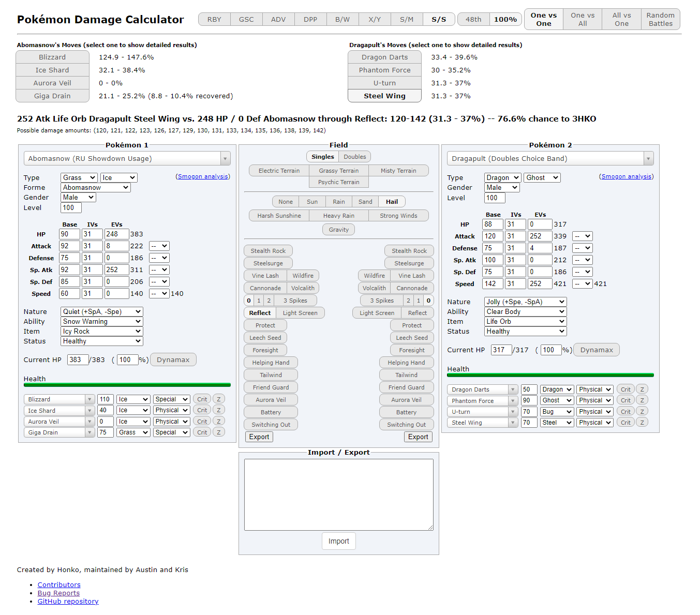Screen dimensions: 700x615
Task: Open the Bug Reports link
Action: pos(58,593)
